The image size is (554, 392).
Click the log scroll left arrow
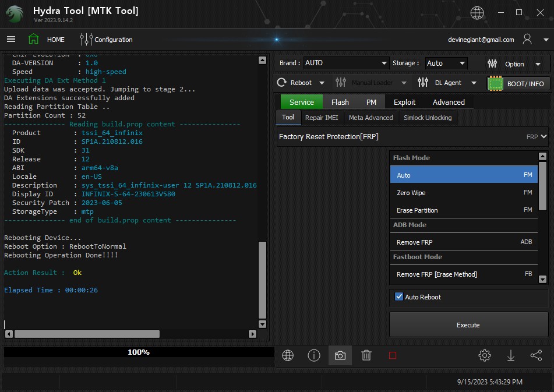[x=9, y=334]
